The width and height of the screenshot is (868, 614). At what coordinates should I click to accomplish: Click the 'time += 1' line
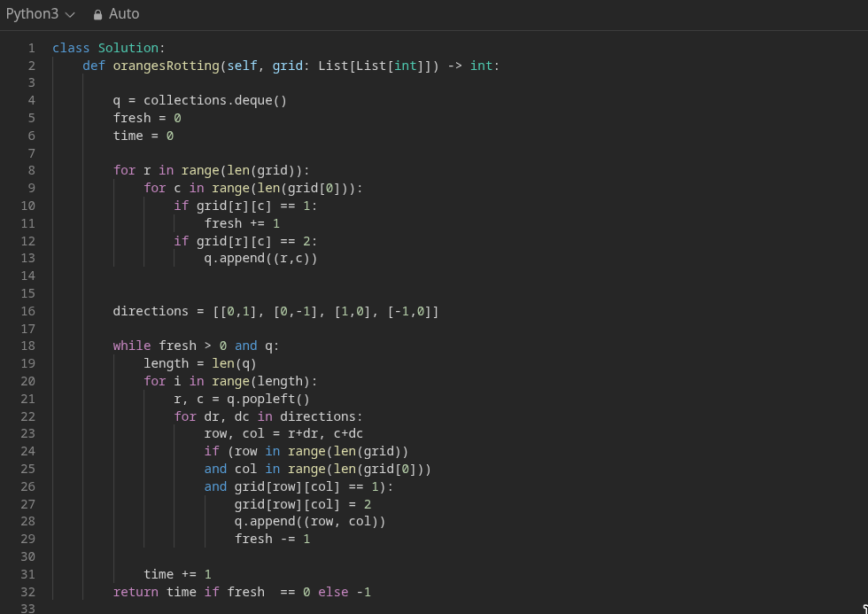(177, 575)
